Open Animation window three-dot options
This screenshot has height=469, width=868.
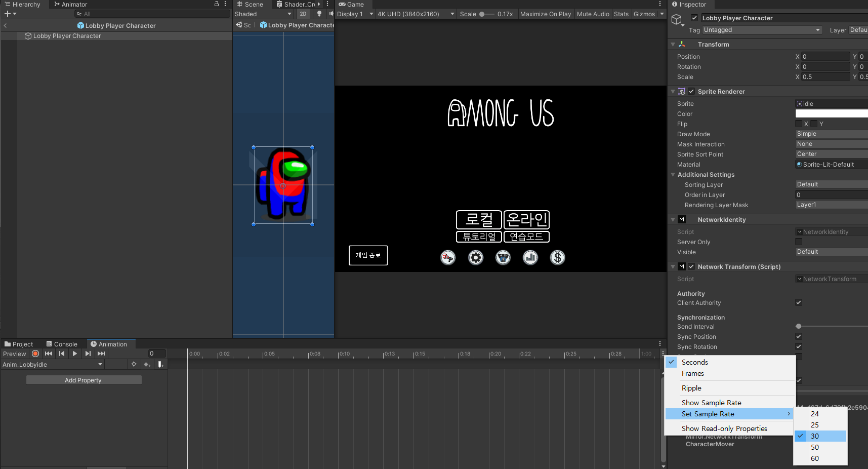[x=660, y=344]
